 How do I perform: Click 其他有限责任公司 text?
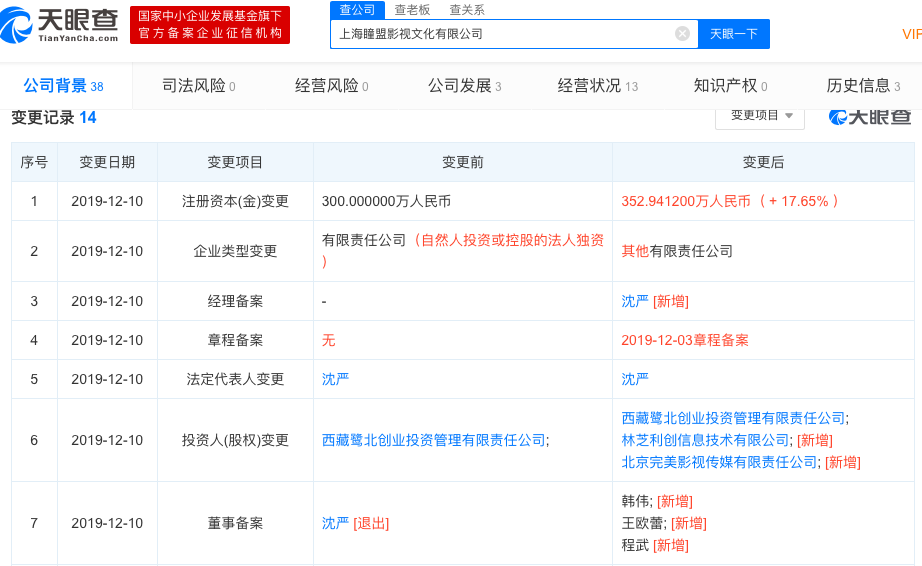pyautogui.click(x=677, y=251)
